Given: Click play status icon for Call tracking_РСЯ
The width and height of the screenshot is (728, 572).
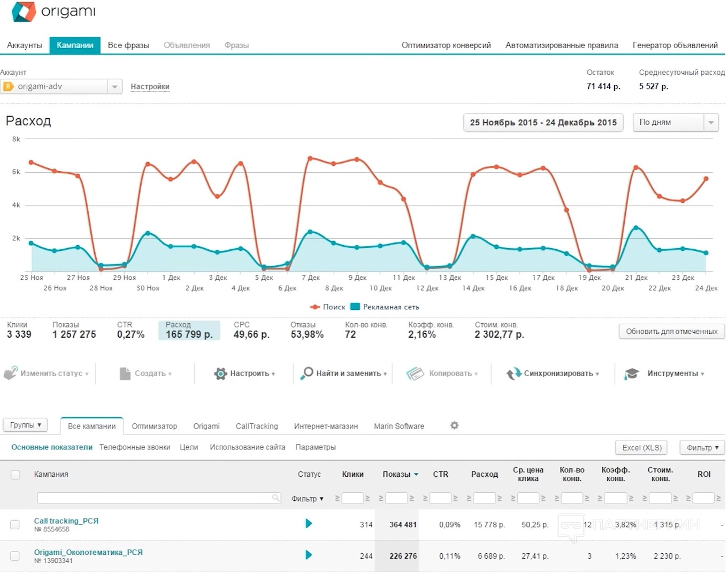Looking at the screenshot, I should [x=309, y=523].
